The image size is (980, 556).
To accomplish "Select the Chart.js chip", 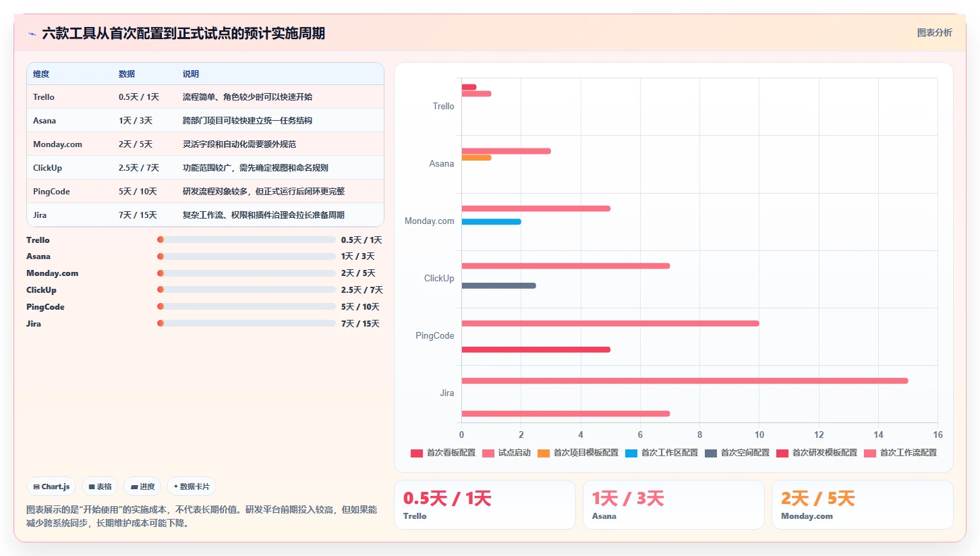I will (x=51, y=486).
